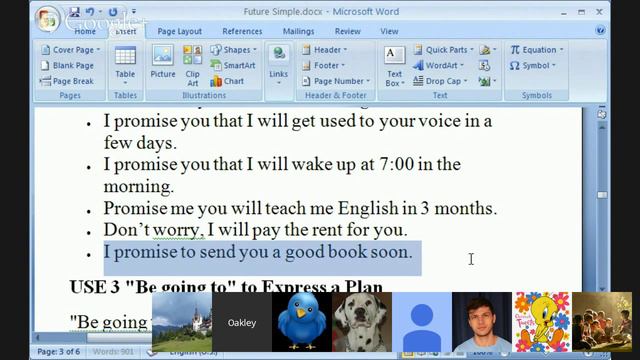Open the Mailings tab
This screenshot has width=640, height=360.
pos(298,31)
